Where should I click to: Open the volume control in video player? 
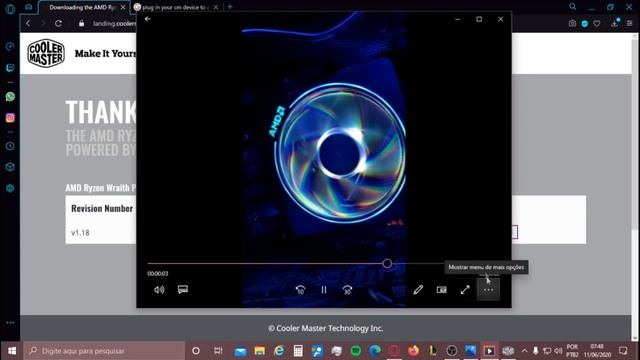pyautogui.click(x=159, y=290)
